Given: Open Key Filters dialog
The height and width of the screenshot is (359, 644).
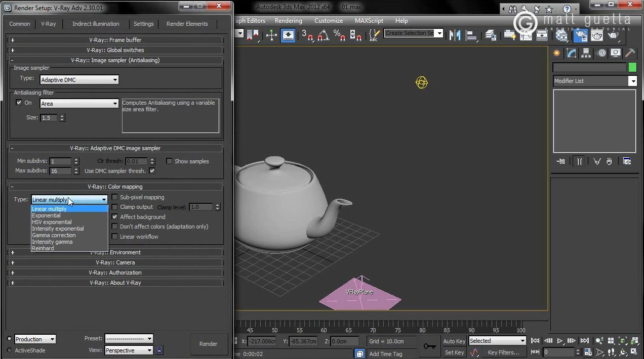Looking at the screenshot, I should pyautogui.click(x=503, y=352).
